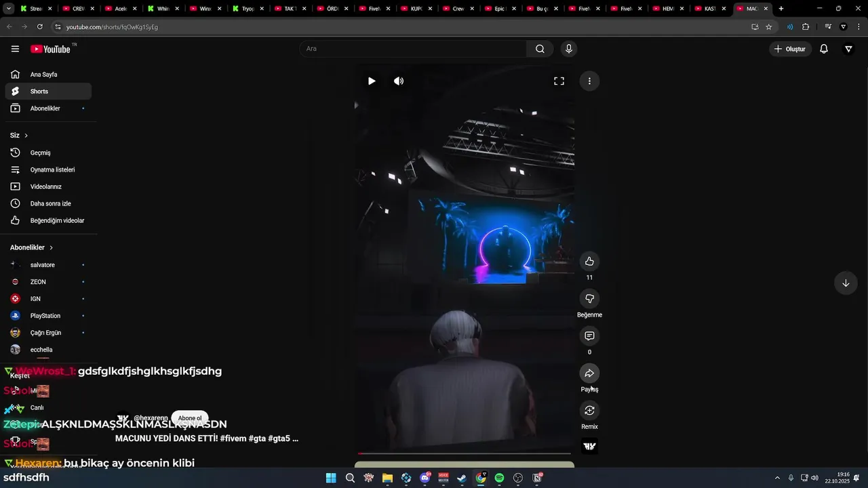This screenshot has height=488, width=868.
Task: Expand the Siz section chevron
Action: coord(26,136)
